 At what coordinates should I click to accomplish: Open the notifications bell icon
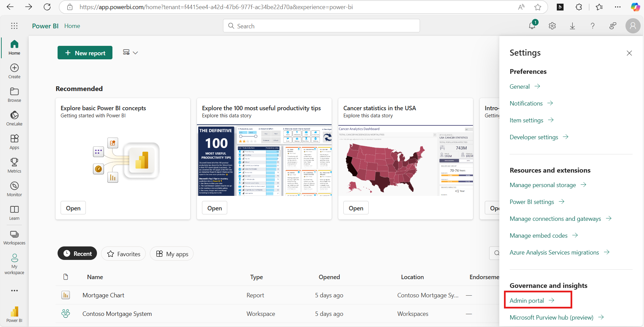[x=532, y=26]
